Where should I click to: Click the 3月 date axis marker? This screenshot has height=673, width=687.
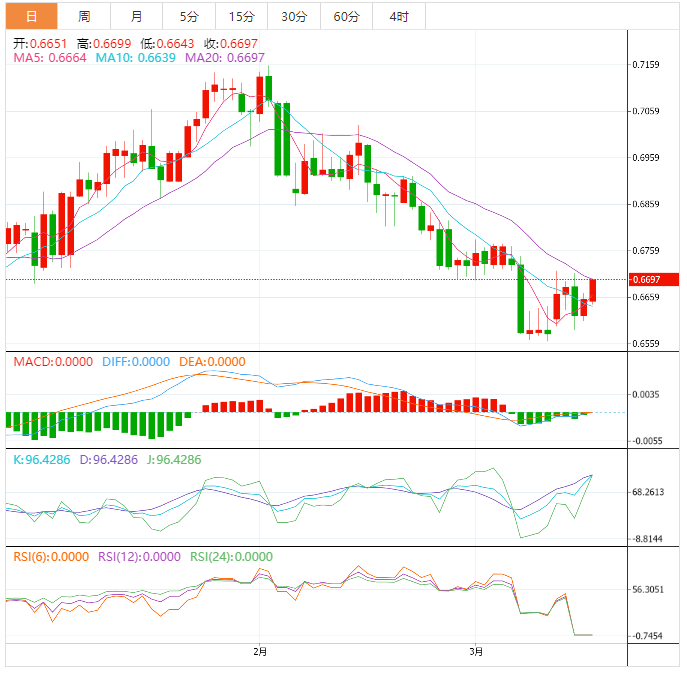(477, 652)
